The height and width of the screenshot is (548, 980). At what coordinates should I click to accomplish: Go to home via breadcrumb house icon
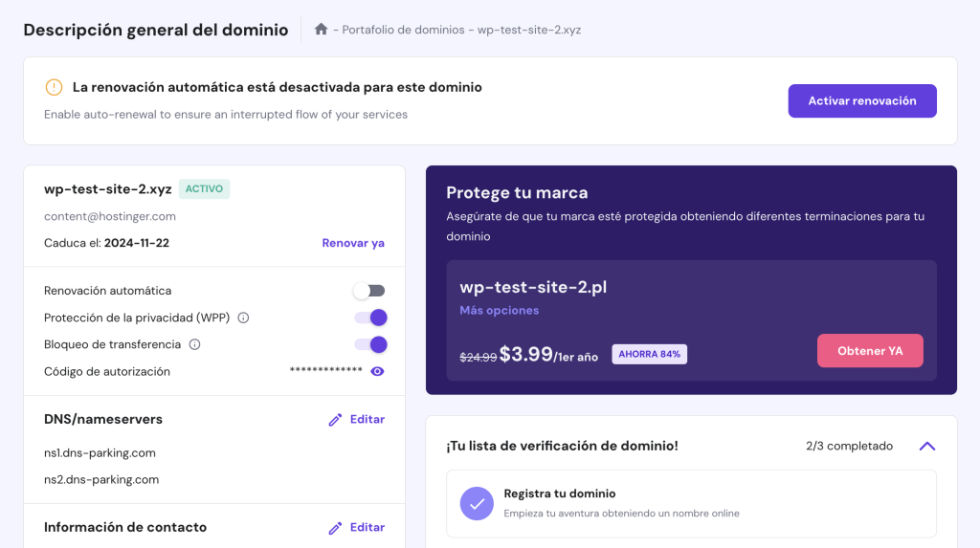coord(321,30)
